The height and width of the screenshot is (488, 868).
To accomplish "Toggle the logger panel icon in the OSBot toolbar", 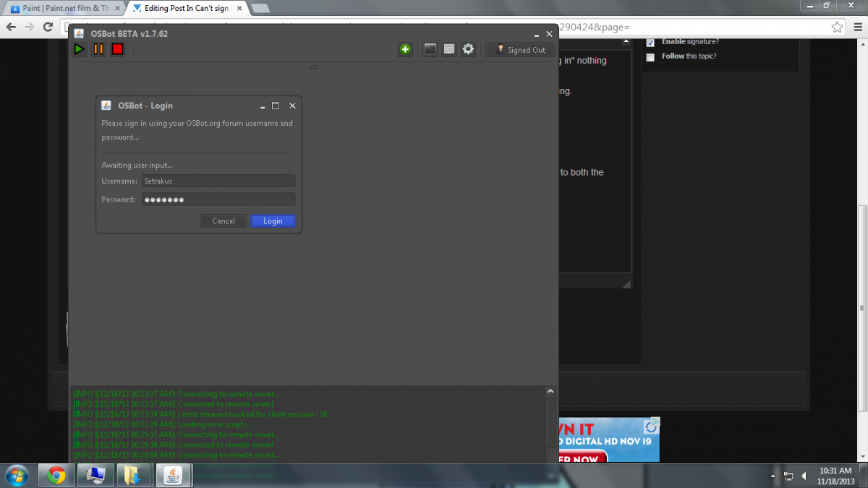I will click(449, 49).
